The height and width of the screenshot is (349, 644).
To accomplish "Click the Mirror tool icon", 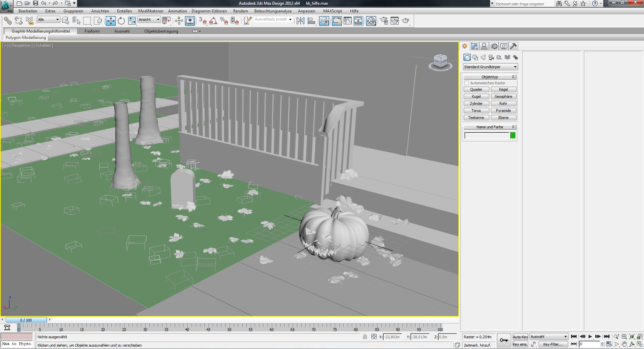I will click(301, 21).
